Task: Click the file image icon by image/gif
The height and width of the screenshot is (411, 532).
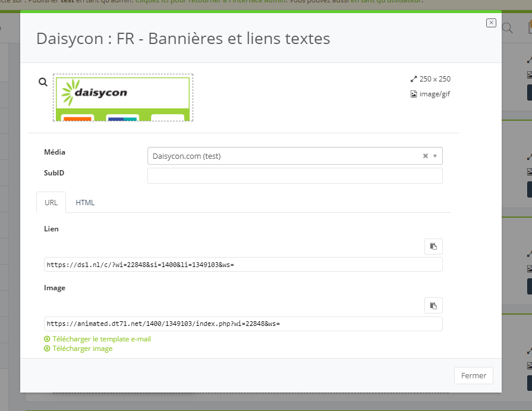Action: click(x=414, y=94)
